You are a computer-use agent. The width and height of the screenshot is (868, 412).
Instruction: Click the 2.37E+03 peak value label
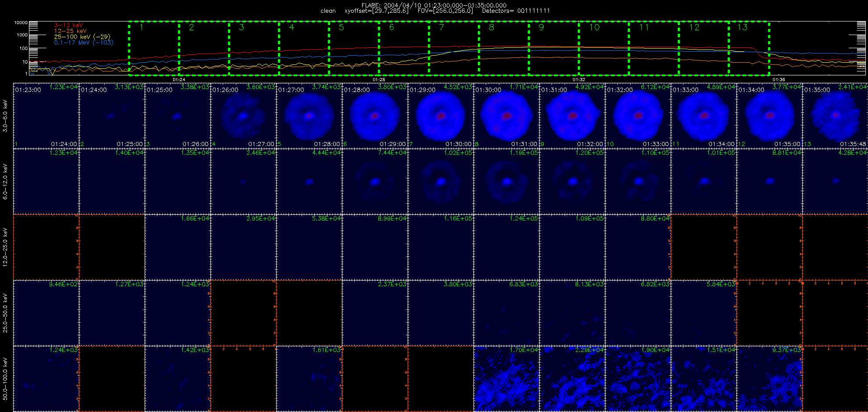click(392, 284)
